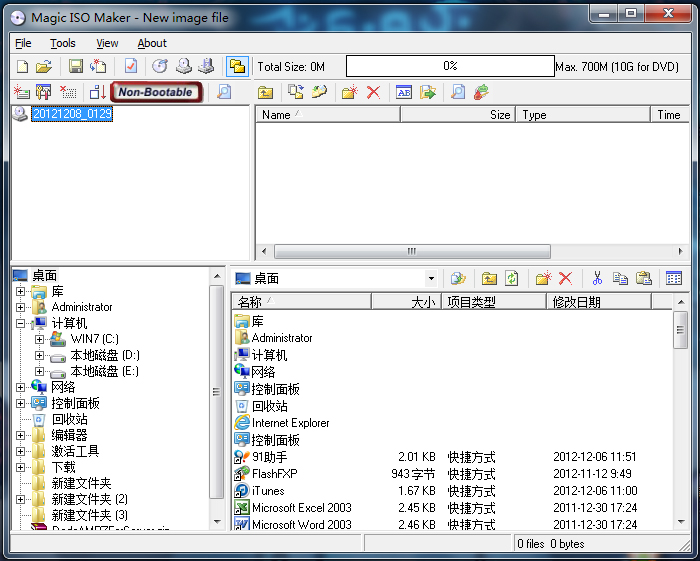This screenshot has width=700, height=561.
Task: Delete selected item in image pane
Action: tap(373, 92)
